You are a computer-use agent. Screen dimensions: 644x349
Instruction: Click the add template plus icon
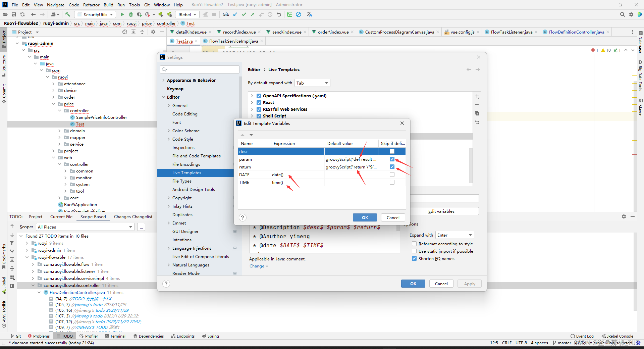[x=477, y=96]
